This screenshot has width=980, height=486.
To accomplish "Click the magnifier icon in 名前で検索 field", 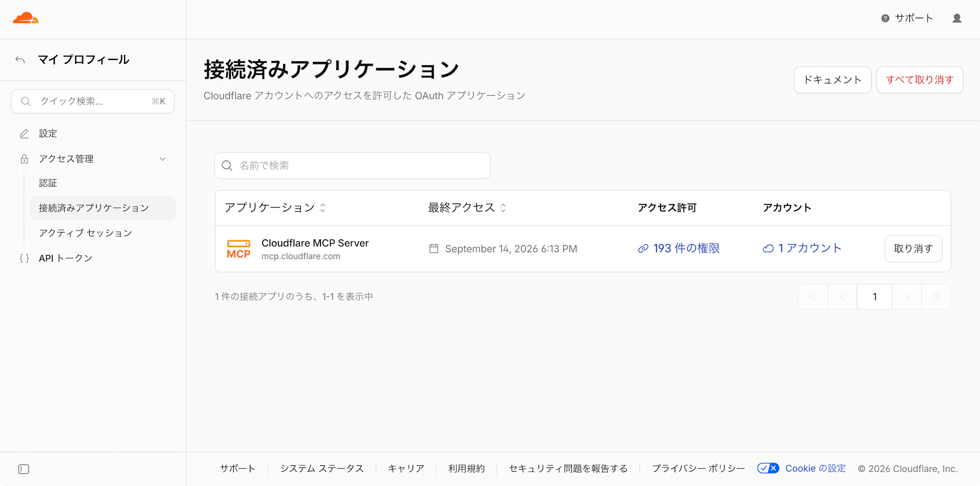I will tap(227, 166).
